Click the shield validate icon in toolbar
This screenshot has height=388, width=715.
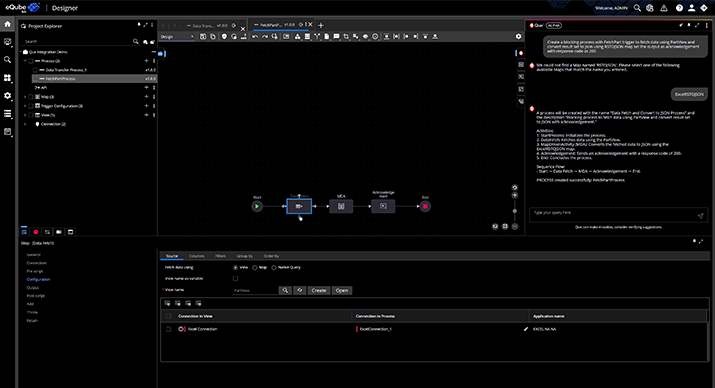pos(224,36)
